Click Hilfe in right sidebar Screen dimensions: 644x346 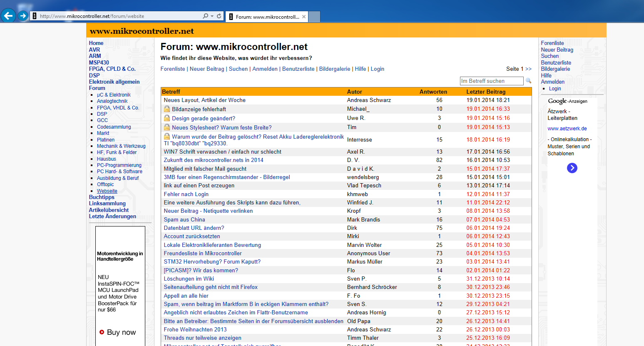546,75
